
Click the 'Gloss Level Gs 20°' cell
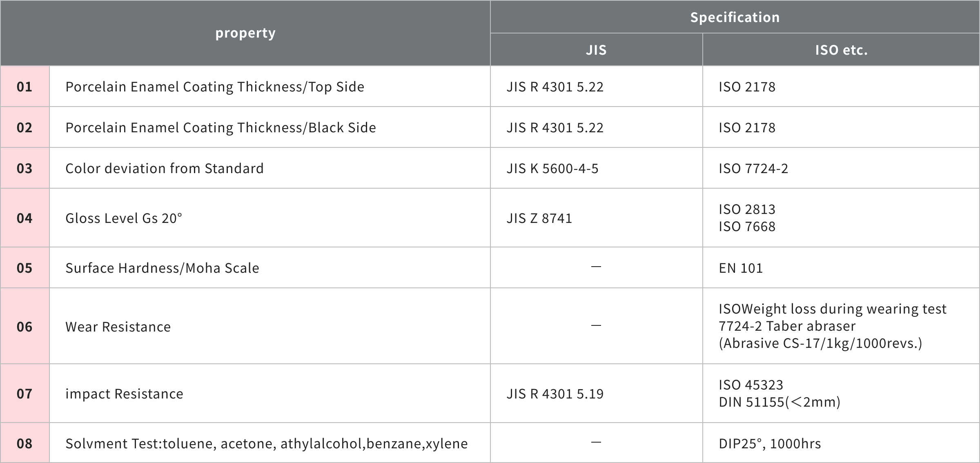[124, 218]
